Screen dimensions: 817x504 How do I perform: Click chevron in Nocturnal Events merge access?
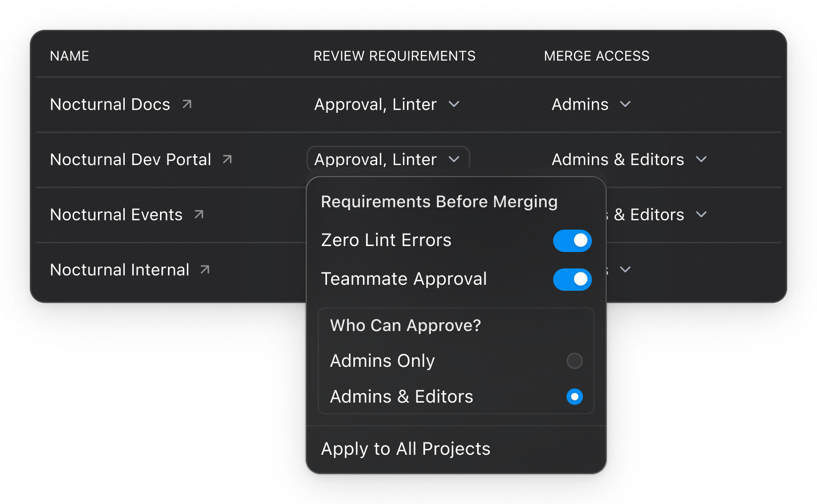coord(701,215)
